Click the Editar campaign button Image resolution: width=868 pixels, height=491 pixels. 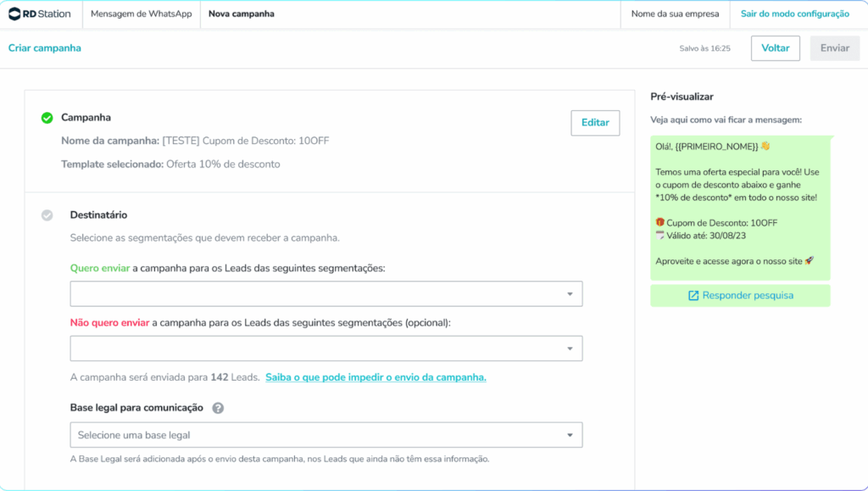pos(595,123)
